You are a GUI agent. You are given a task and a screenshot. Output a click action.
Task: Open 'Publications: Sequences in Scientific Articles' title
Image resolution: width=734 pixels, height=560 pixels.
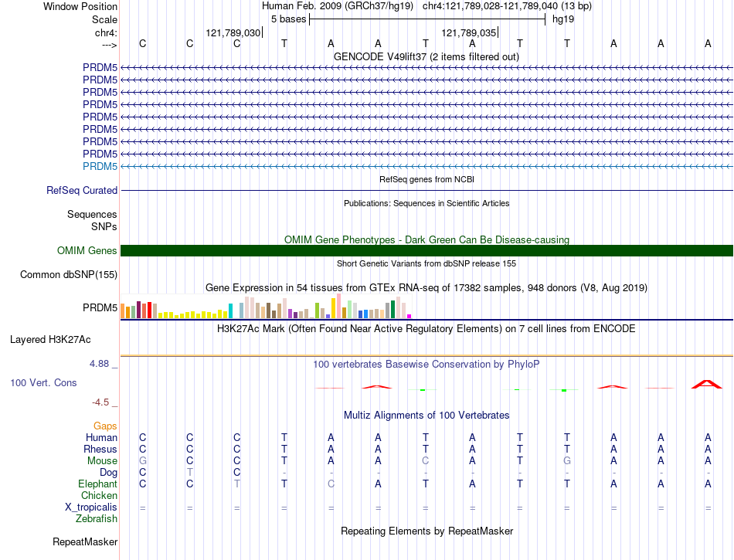pyautogui.click(x=426, y=203)
